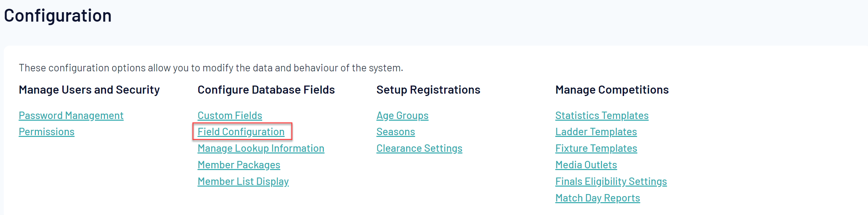Image resolution: width=868 pixels, height=215 pixels.
Task: Open Match Day Reports
Action: click(598, 198)
